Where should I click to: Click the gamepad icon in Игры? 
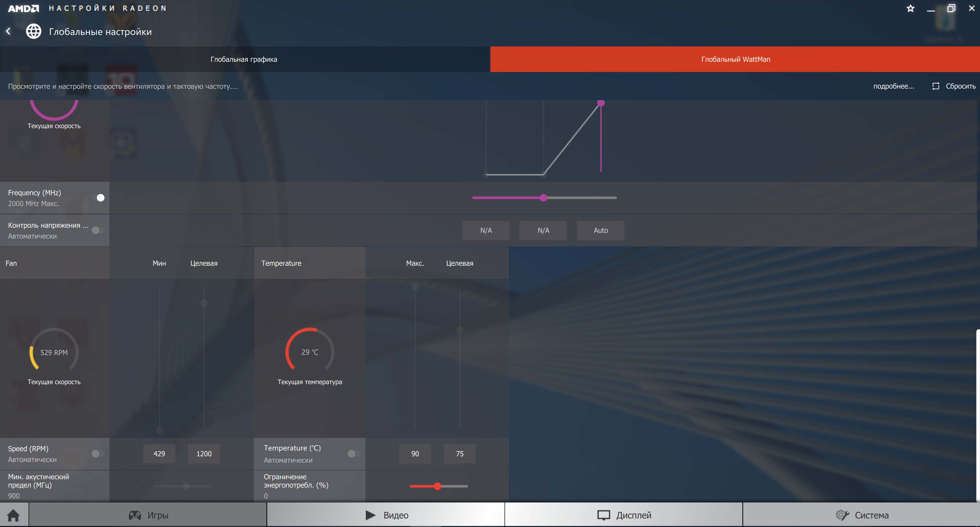coord(135,515)
